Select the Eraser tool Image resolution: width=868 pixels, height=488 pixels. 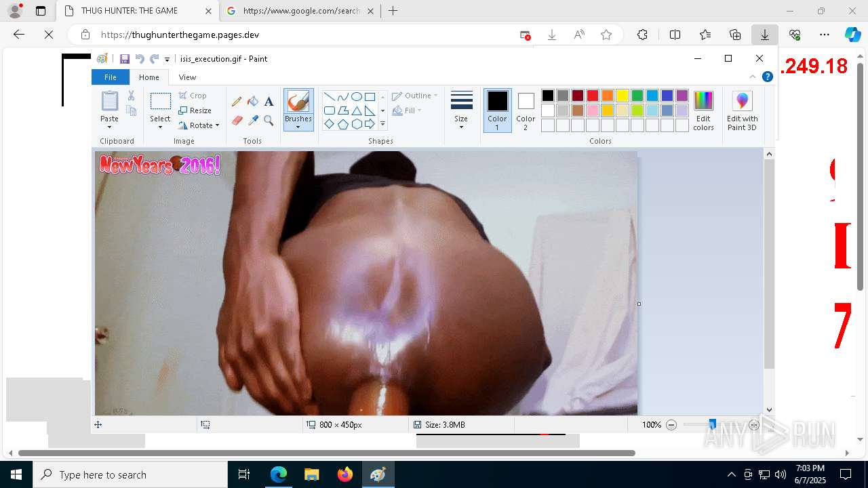point(237,121)
